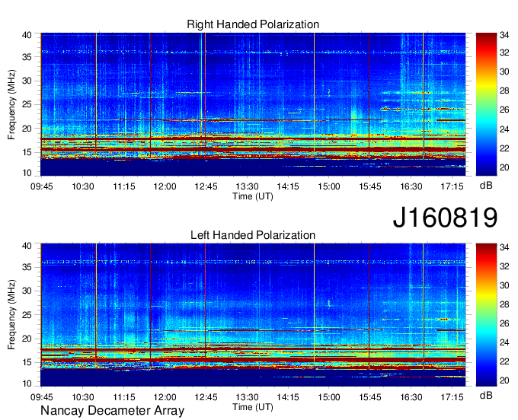Click the dB unit label of the Right Handed color bar
This screenshot has width=518, height=420.
coord(486,186)
